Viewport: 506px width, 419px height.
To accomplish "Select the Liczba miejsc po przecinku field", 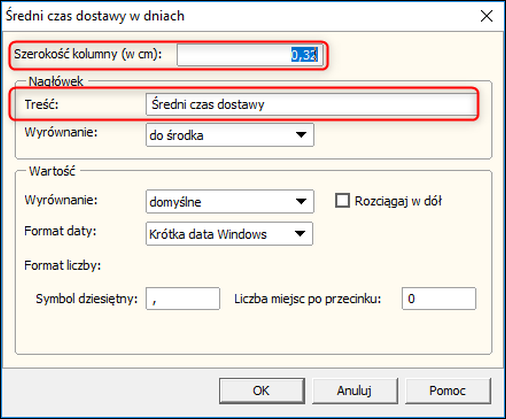I will tap(439, 299).
